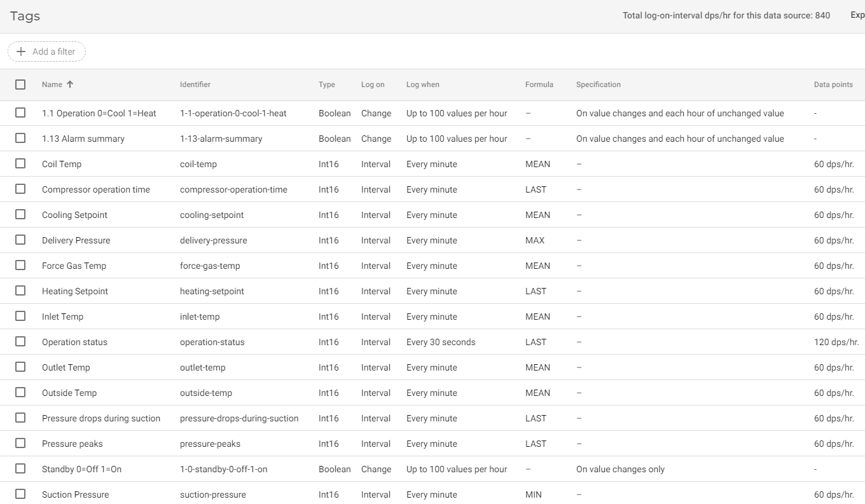Viewport: 865px width, 504px height.
Task: Click the Data points column header
Action: pos(833,84)
